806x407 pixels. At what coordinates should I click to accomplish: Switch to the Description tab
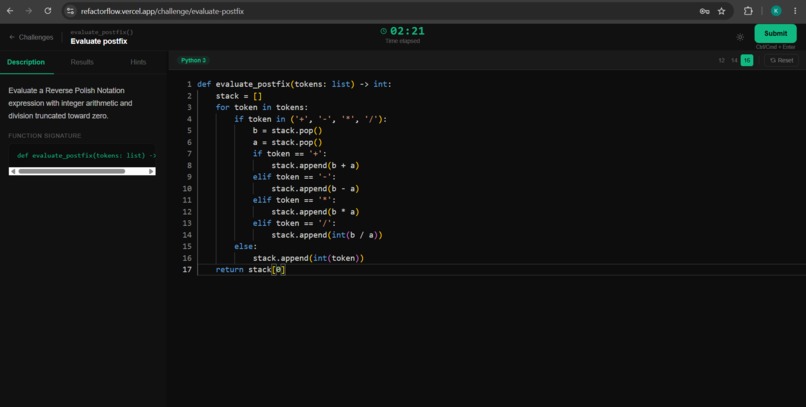pos(26,62)
